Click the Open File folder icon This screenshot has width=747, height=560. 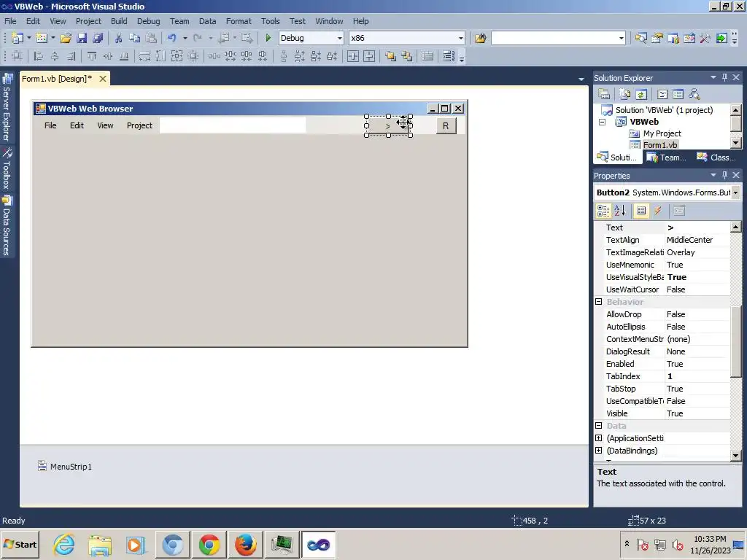point(66,38)
